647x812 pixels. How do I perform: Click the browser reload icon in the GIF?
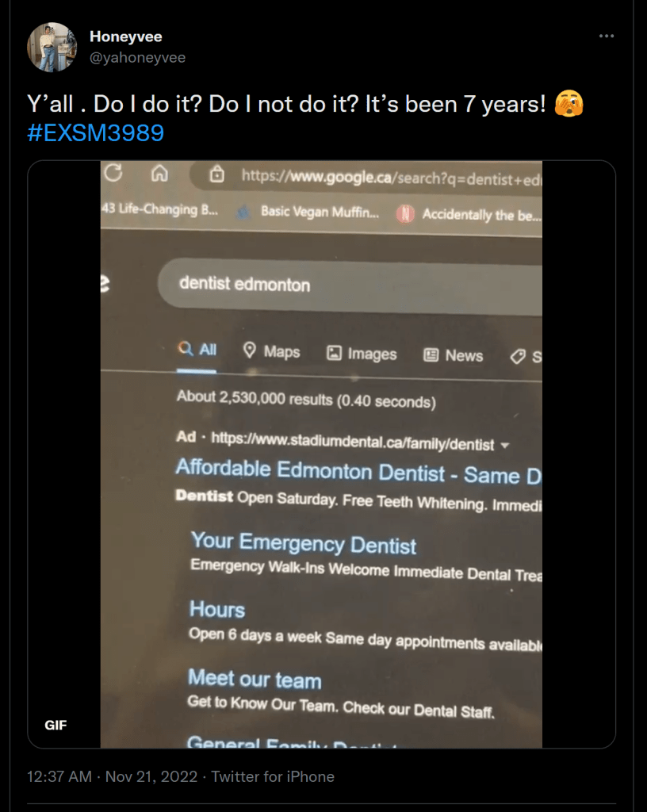point(113,173)
